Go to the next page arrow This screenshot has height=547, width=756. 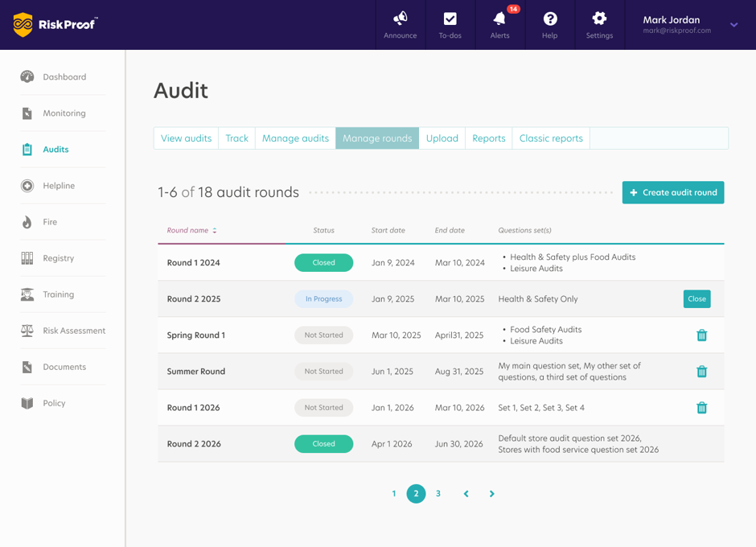(x=491, y=493)
